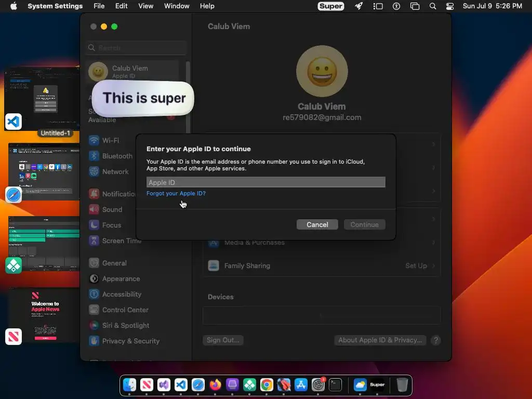This screenshot has width=532, height=399.
Task: Click the profile emoji avatar picture
Action: [x=322, y=71]
